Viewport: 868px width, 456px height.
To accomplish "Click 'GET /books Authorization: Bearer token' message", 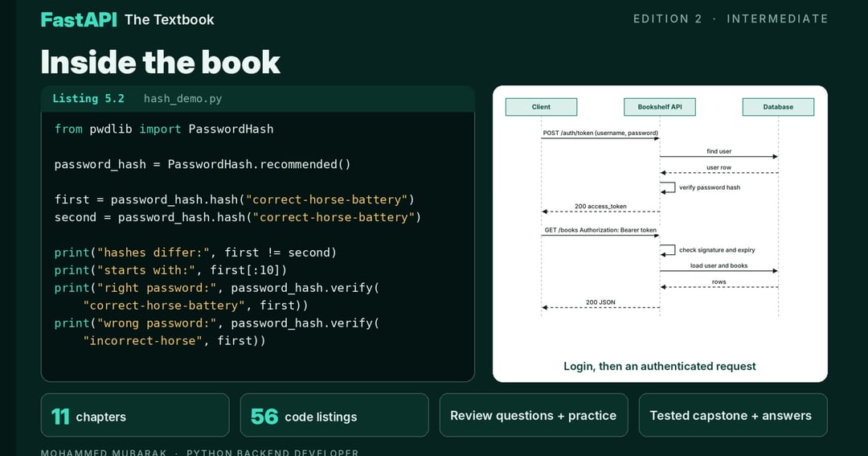I will coord(600,230).
